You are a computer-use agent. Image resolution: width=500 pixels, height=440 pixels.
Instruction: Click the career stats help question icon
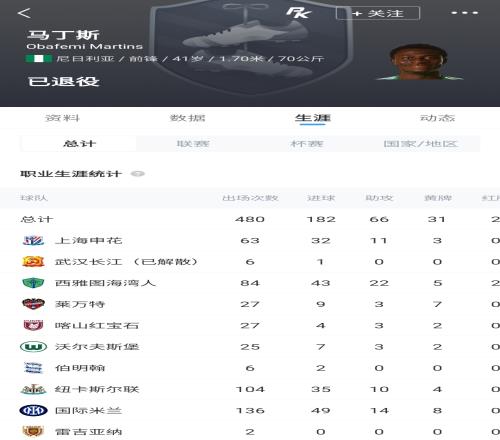click(x=138, y=173)
